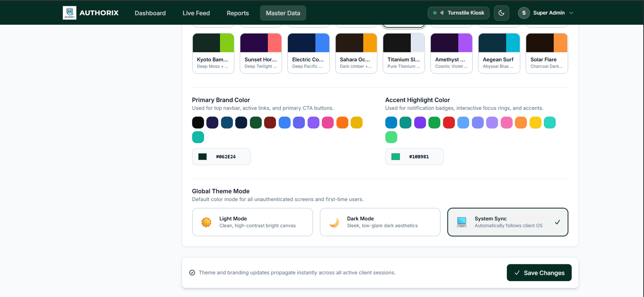
Task: Pick the pink Primary Brand Color swatch
Action: [328, 123]
